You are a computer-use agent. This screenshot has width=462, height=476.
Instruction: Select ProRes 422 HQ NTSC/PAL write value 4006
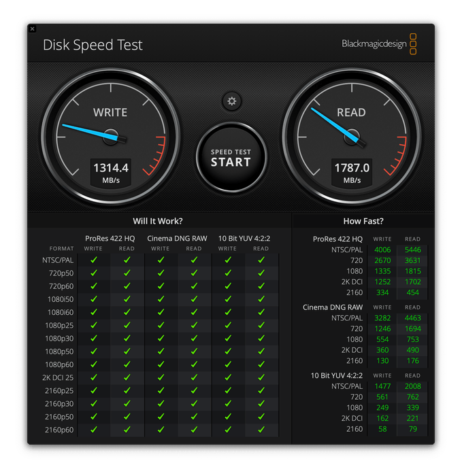click(x=382, y=250)
